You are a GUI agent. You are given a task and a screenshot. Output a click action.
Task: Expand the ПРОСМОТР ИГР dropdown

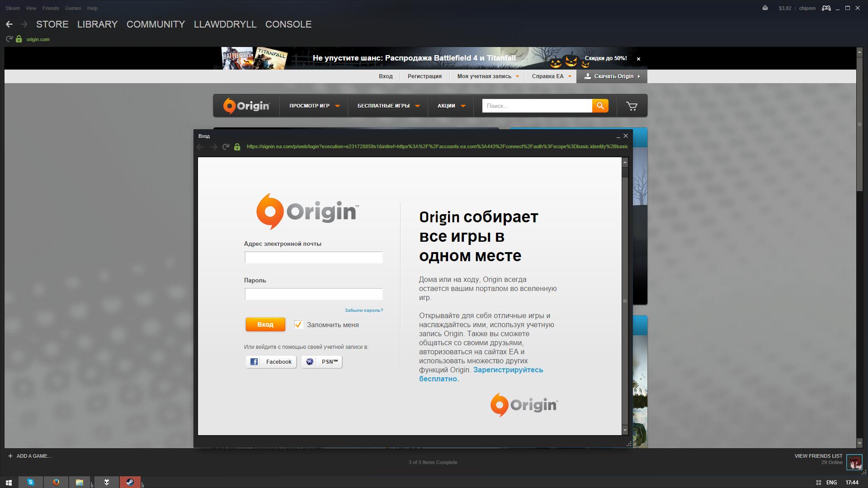tap(314, 106)
